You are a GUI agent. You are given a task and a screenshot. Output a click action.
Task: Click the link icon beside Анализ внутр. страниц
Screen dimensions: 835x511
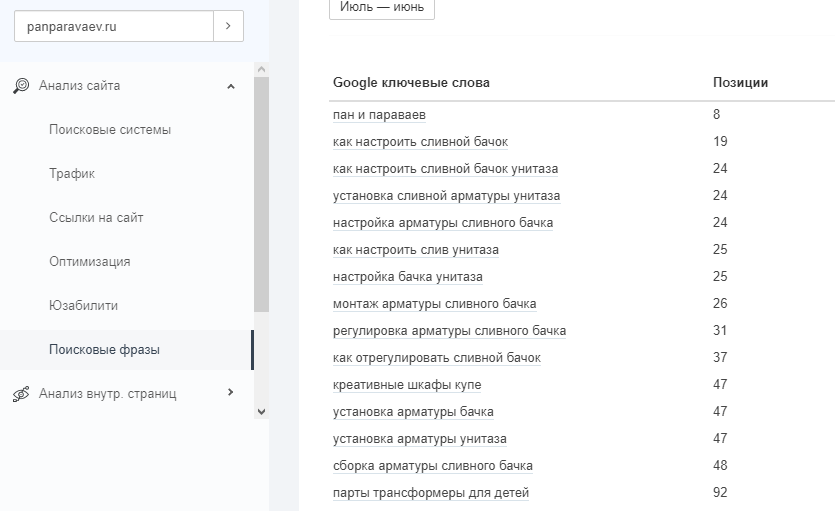[x=21, y=394]
